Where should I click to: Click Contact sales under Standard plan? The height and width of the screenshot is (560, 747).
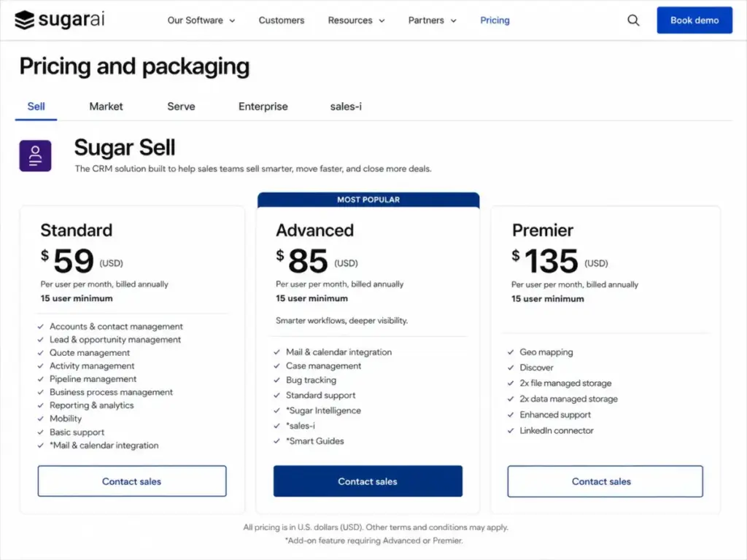coord(132,481)
